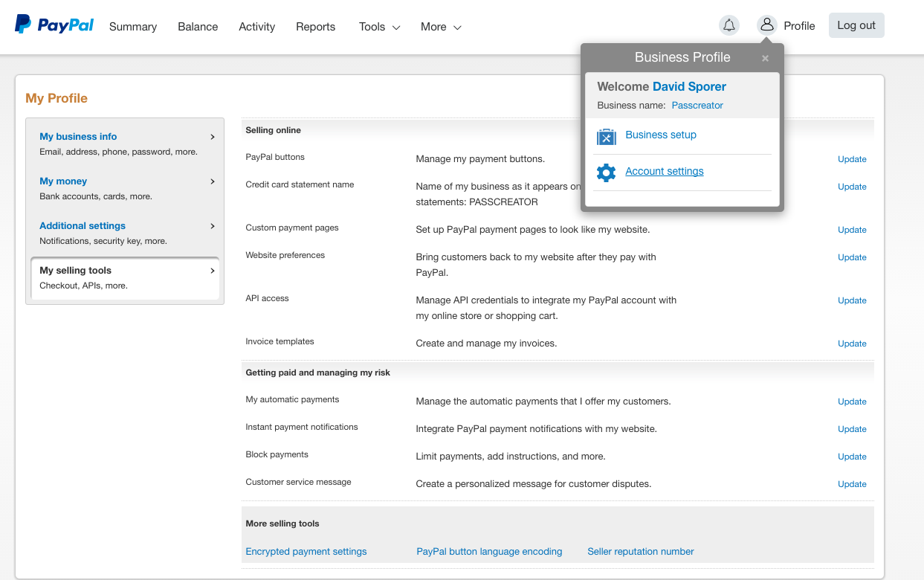The height and width of the screenshot is (580, 924).
Task: Click the Passcreator business name link
Action: pyautogui.click(x=697, y=106)
